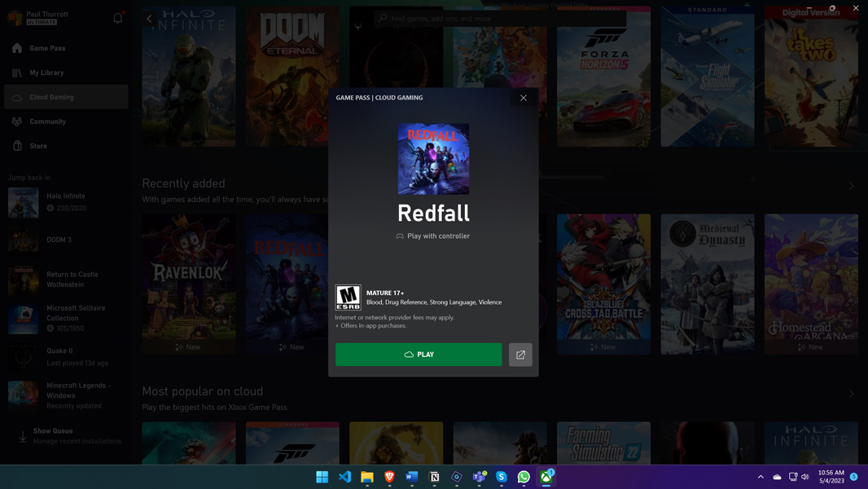
Task: Expand hidden system tray icons
Action: [760, 477]
